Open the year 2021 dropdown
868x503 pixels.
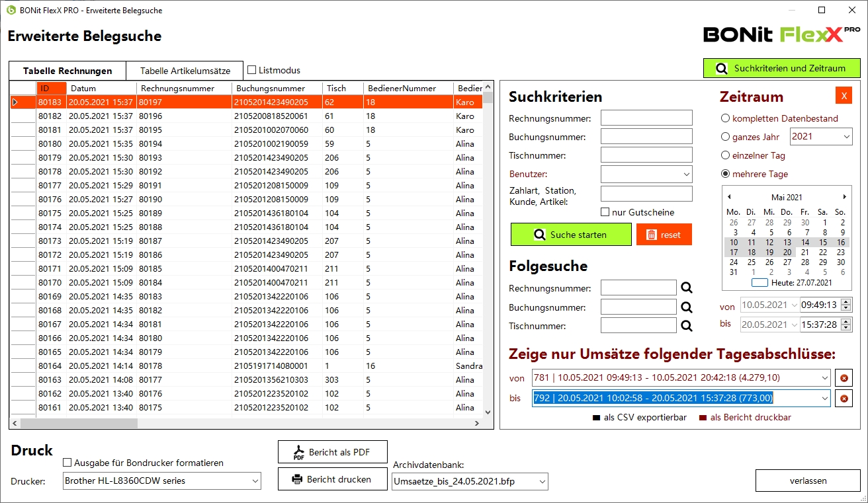coord(847,137)
